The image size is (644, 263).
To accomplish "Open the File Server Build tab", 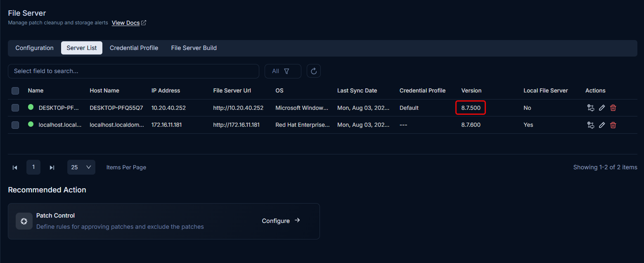I will click(194, 48).
